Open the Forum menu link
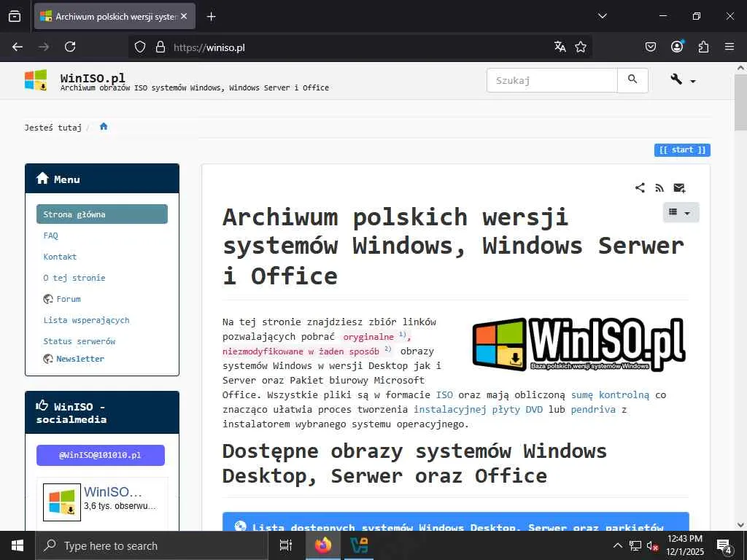The image size is (747, 560). coord(69,299)
